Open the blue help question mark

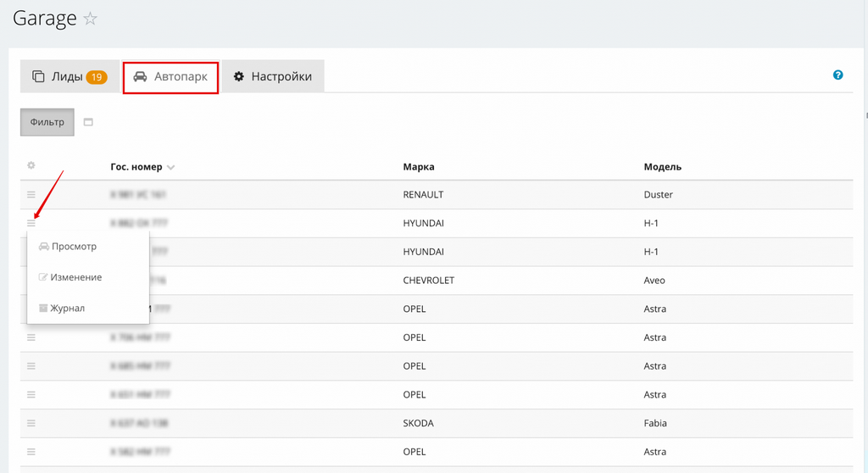tap(837, 75)
